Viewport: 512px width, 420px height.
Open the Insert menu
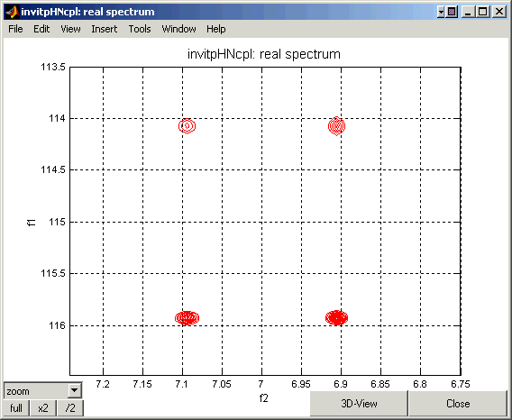[x=105, y=29]
